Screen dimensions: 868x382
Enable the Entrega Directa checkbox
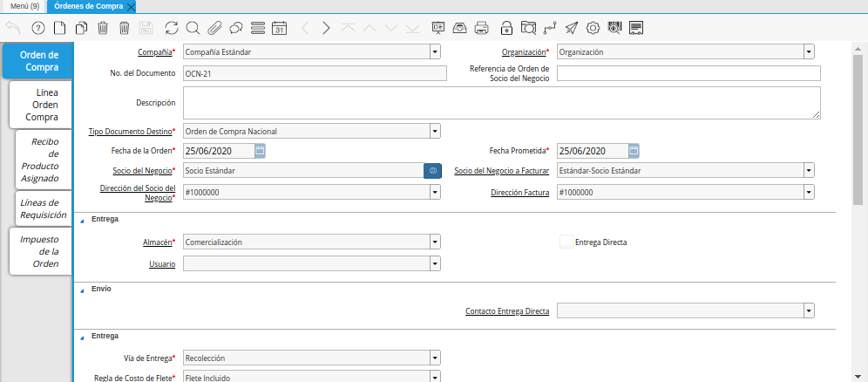[x=566, y=242]
